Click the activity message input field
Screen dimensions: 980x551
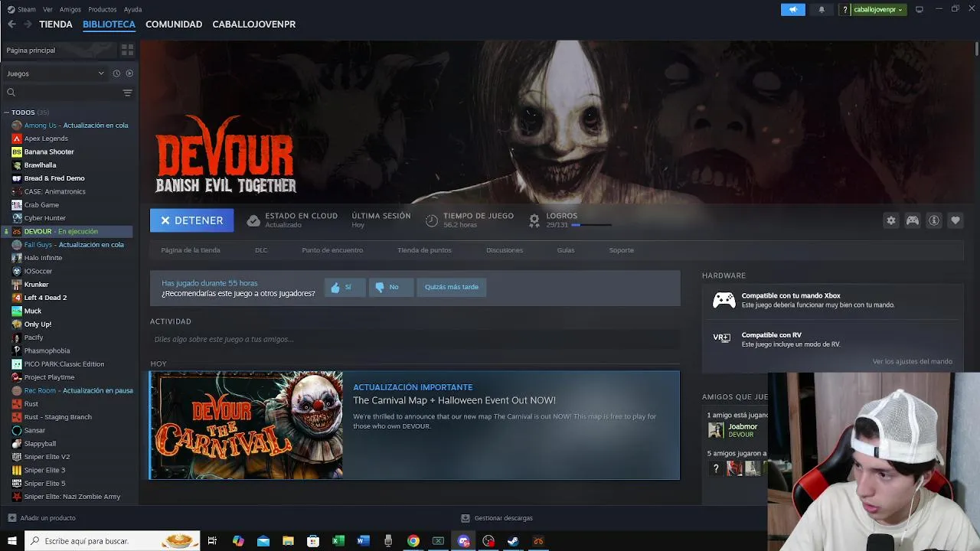point(415,339)
